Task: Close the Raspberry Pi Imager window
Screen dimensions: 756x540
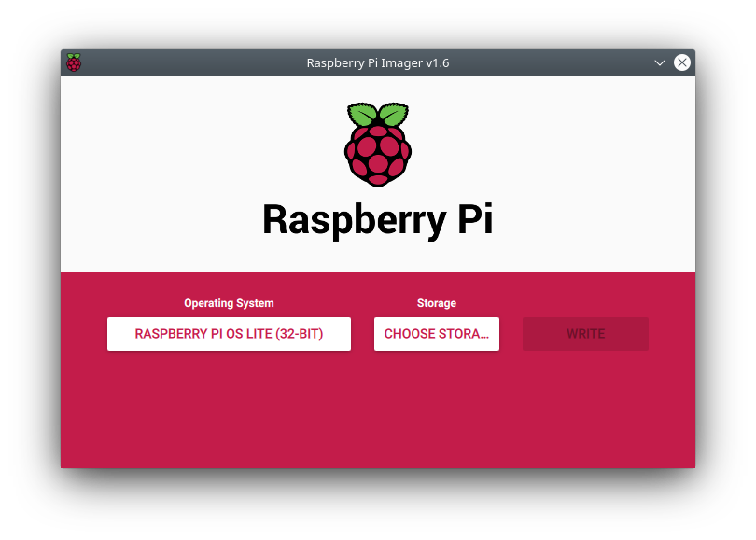Action: point(681,62)
